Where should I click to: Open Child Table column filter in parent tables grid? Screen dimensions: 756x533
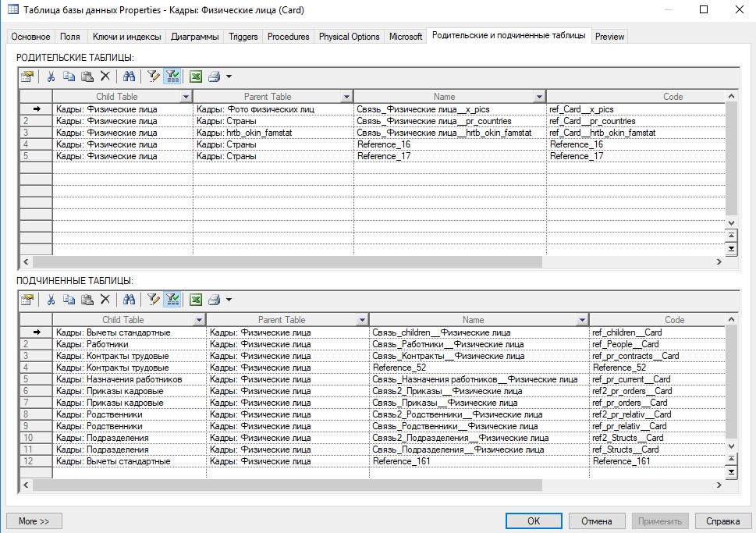coord(186,97)
